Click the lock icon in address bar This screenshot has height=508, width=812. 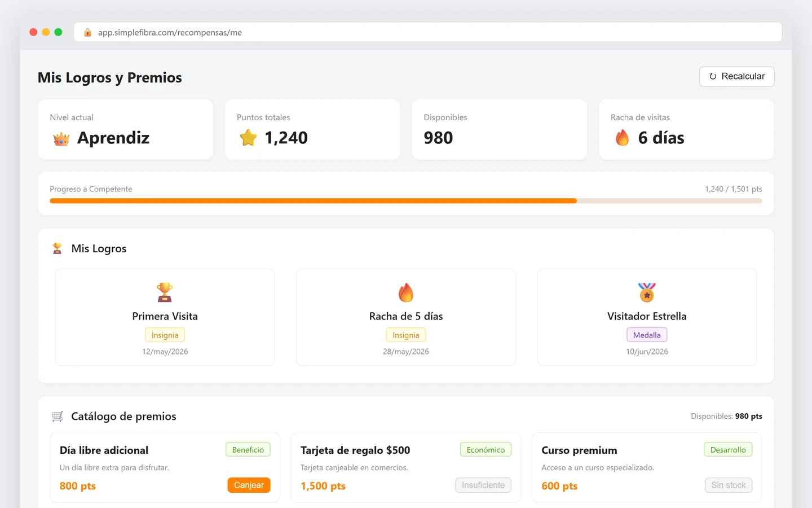87,33
